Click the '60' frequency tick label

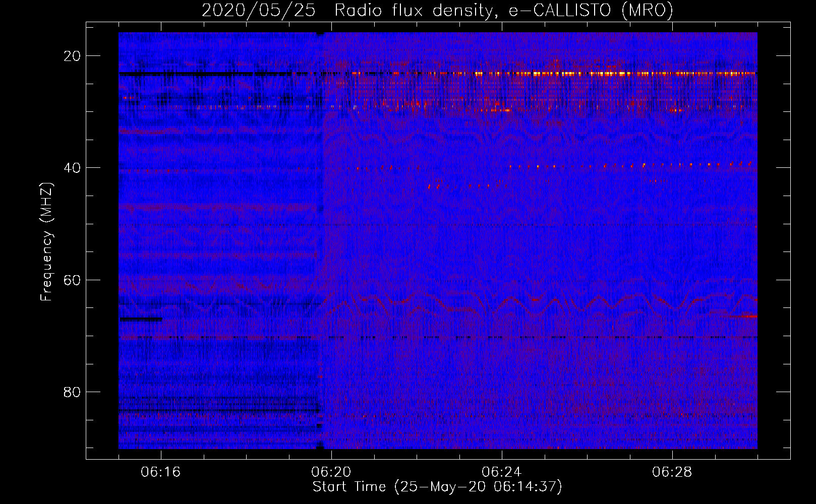[72, 280]
